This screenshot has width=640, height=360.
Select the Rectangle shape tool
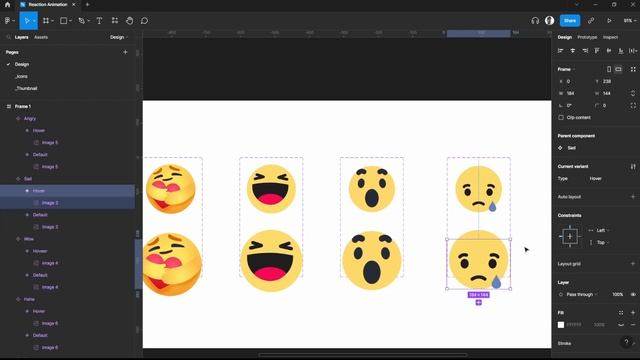[64, 21]
